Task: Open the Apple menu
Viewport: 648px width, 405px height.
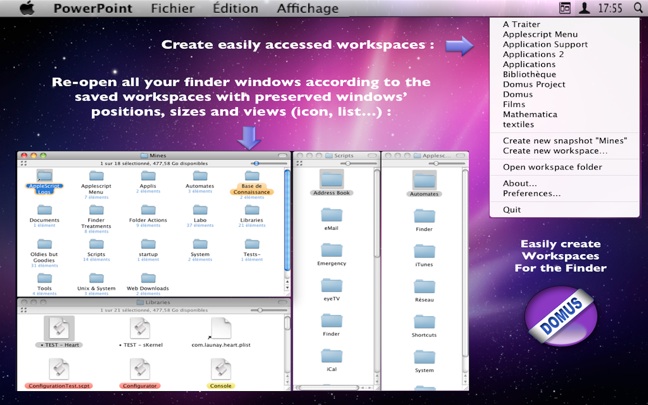Action: pyautogui.click(x=27, y=8)
